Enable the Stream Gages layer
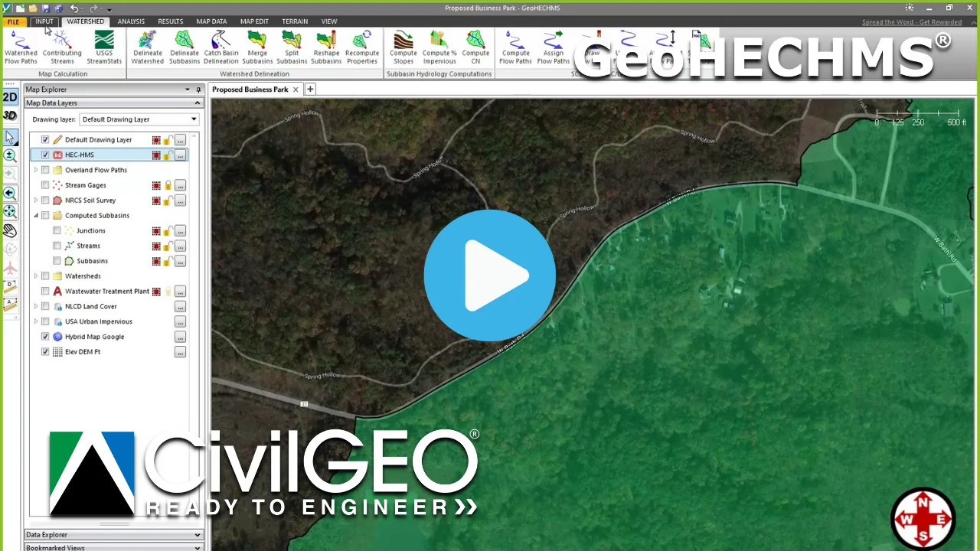980x551 pixels. pyautogui.click(x=45, y=184)
